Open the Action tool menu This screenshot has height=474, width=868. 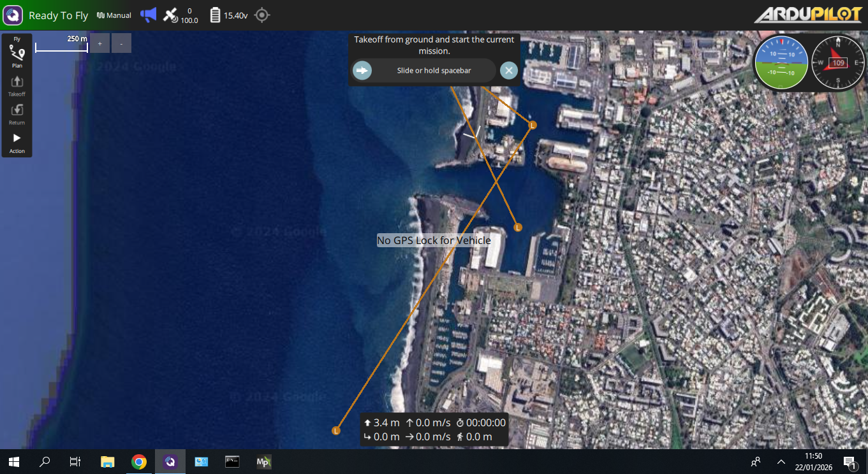(17, 142)
